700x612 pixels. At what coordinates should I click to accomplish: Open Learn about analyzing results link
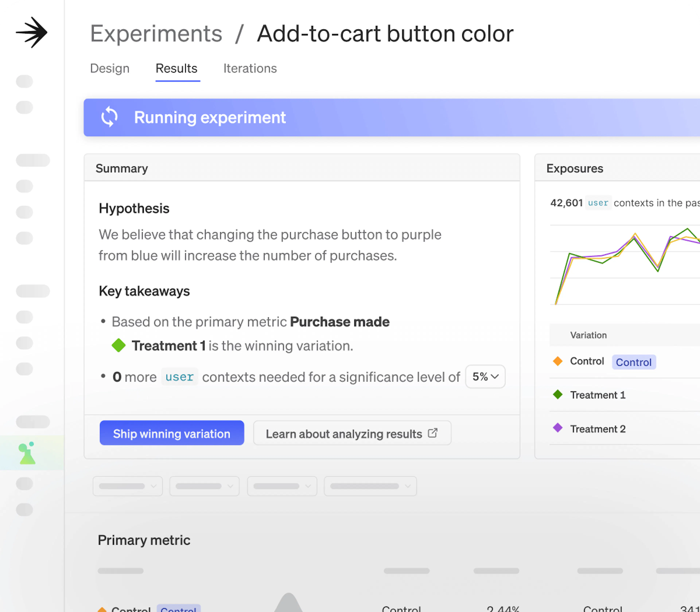(344, 434)
